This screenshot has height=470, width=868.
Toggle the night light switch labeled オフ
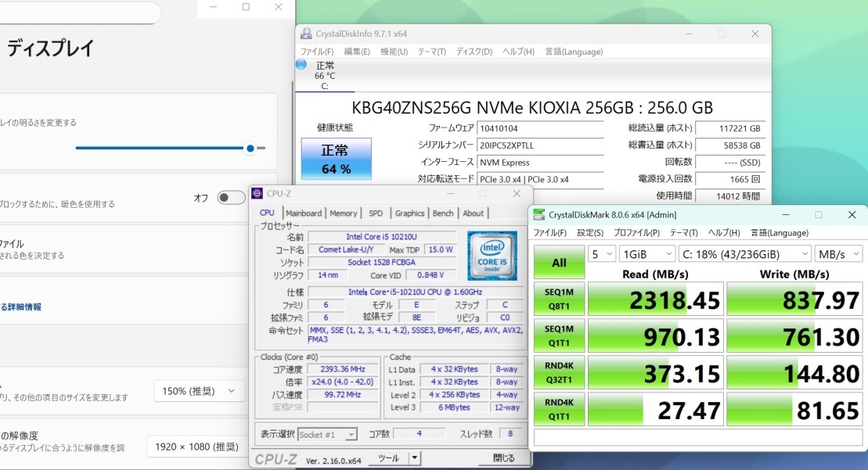231,197
